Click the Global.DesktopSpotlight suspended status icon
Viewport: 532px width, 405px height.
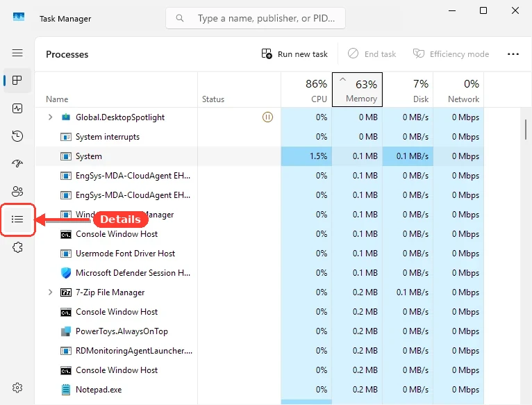pos(267,117)
